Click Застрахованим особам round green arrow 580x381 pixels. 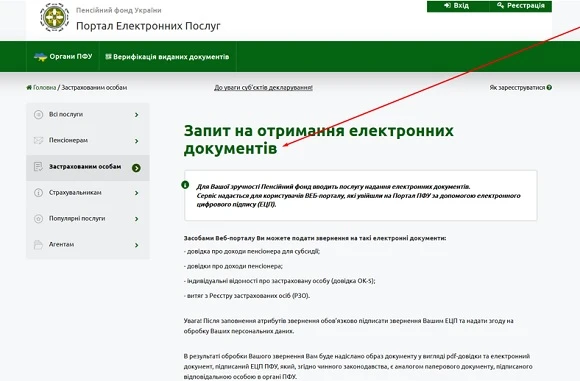click(x=136, y=168)
